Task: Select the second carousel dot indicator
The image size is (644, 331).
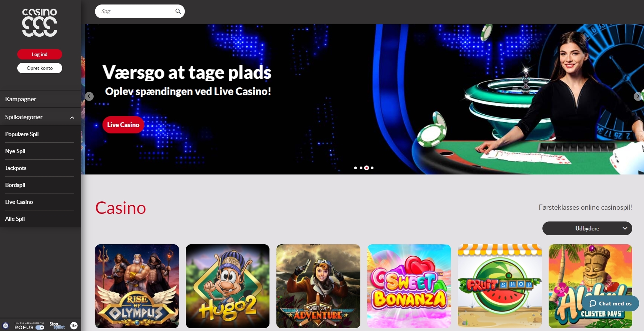Action: (x=361, y=168)
